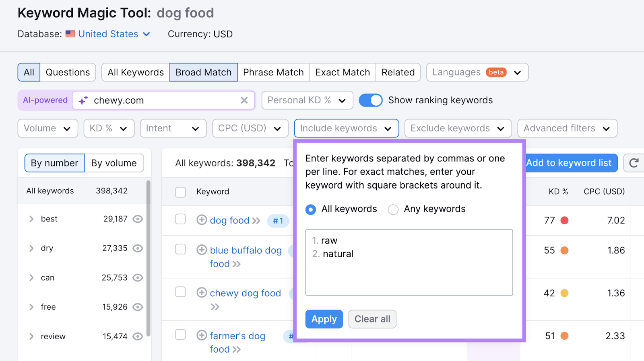
Task: Disable the Show ranking keywords toggle
Action: tap(370, 100)
